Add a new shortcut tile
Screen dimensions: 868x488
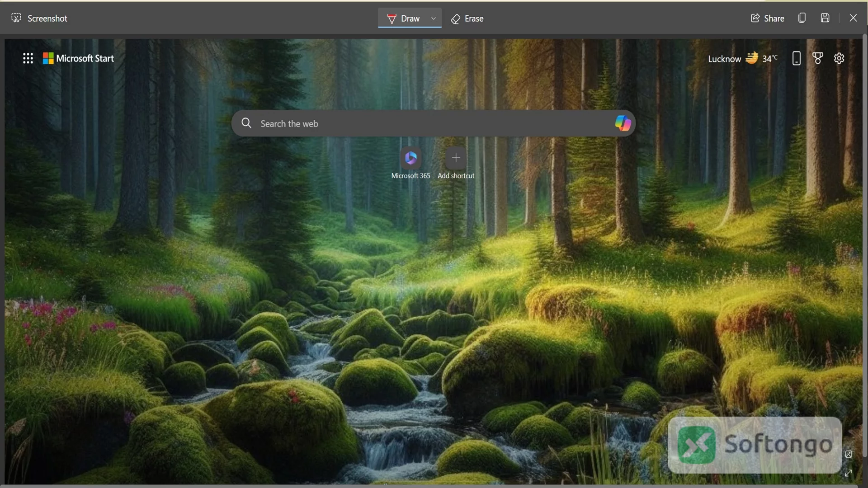tap(456, 163)
